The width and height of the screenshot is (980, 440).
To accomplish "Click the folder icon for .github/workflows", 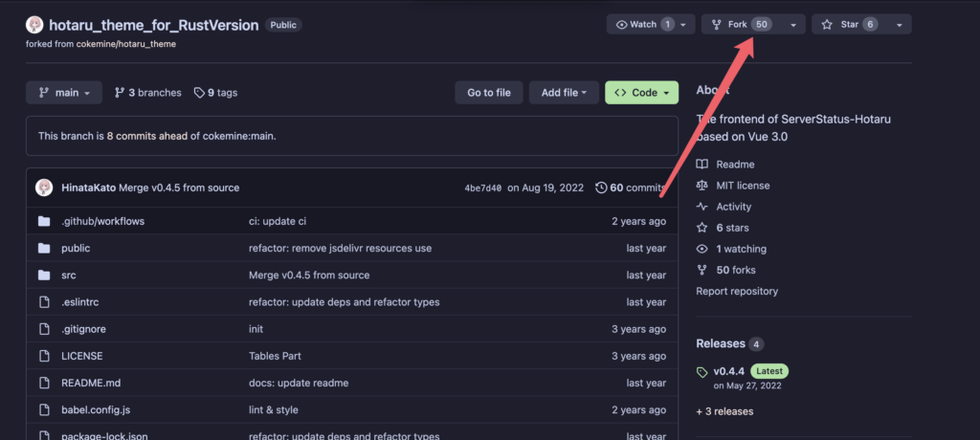I will click(x=44, y=221).
